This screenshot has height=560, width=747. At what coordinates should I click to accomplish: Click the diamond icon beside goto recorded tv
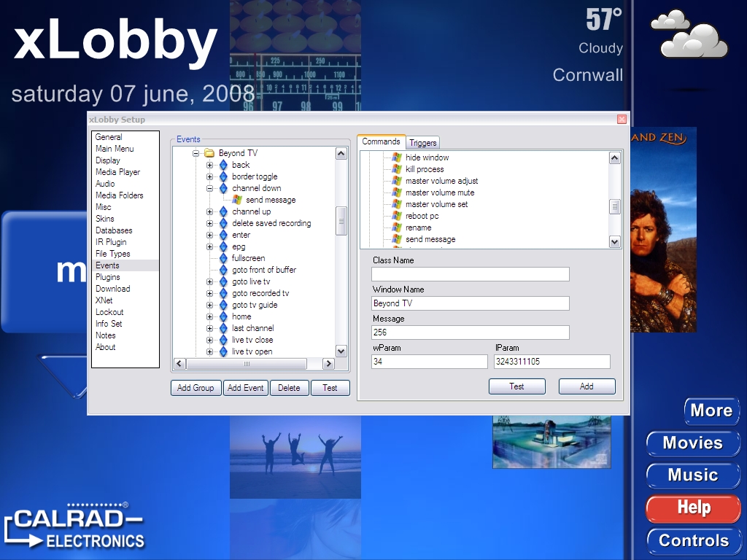[x=223, y=293]
